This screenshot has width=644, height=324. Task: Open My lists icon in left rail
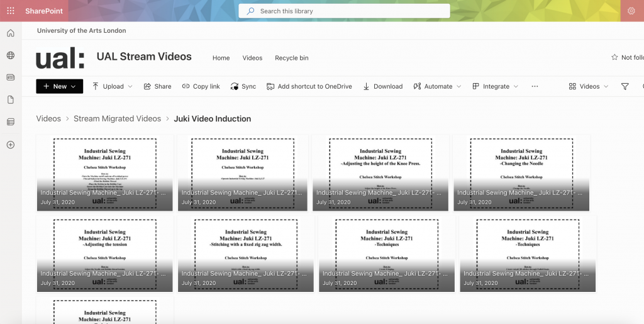tap(11, 122)
